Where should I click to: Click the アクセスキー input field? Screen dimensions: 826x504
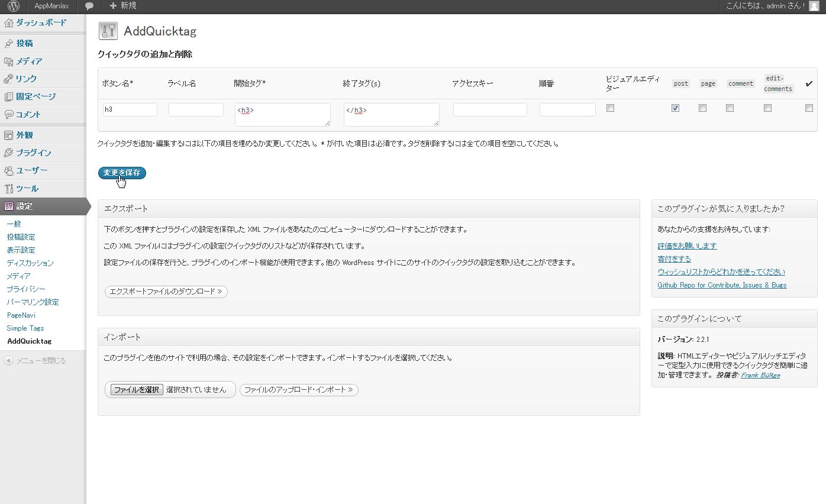pos(490,109)
